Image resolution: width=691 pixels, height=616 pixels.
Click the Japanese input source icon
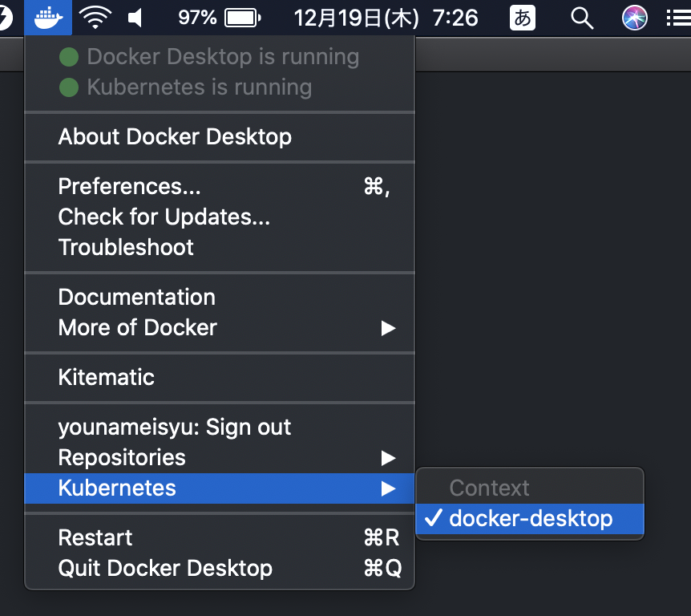coord(522,18)
